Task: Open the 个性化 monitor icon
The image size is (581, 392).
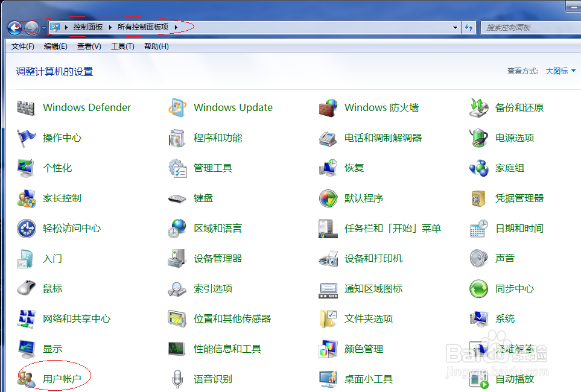Action: pos(25,168)
